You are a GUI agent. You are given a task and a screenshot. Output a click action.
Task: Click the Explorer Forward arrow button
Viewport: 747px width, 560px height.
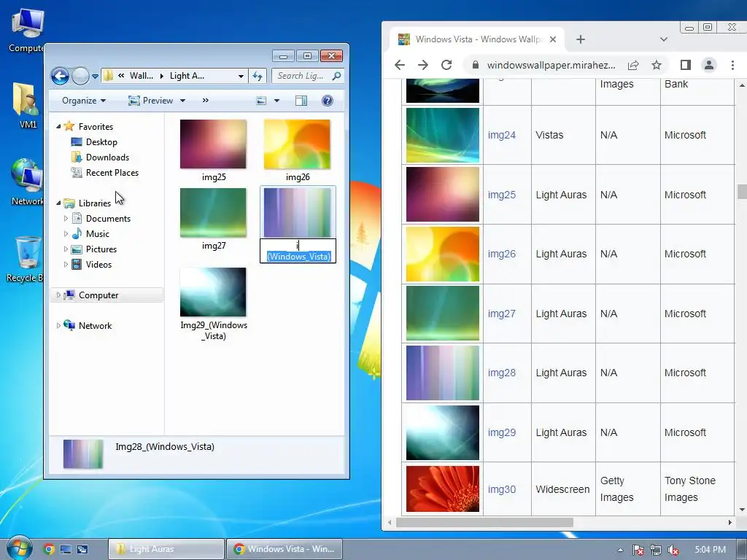click(x=80, y=76)
